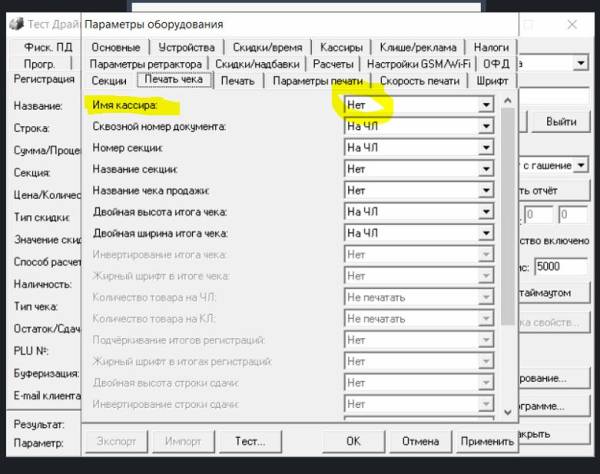Click the 'Отмена' button
600x474 pixels.
point(420,441)
